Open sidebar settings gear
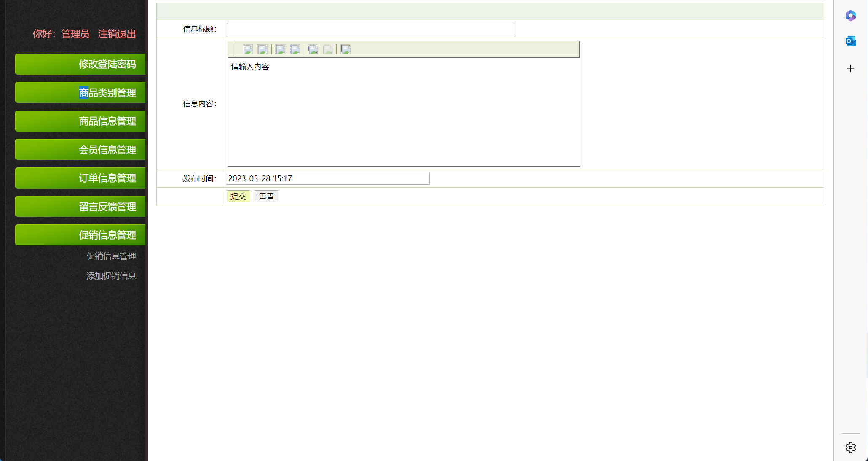 850,448
